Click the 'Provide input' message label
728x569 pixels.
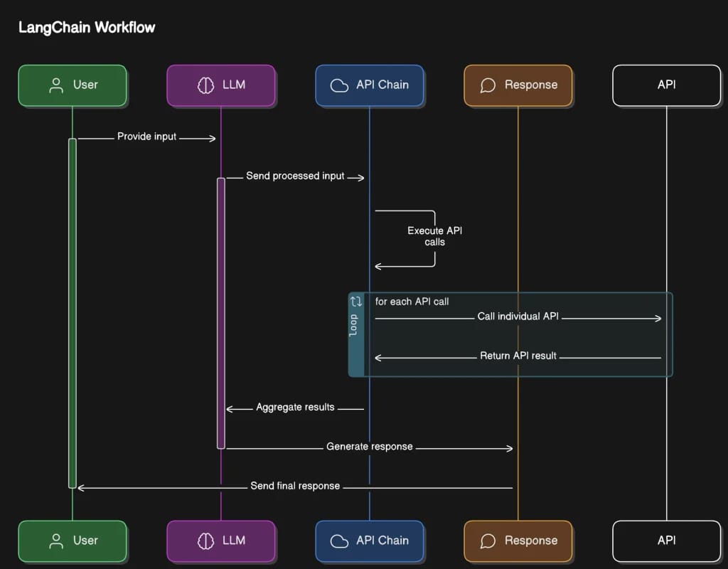point(146,137)
